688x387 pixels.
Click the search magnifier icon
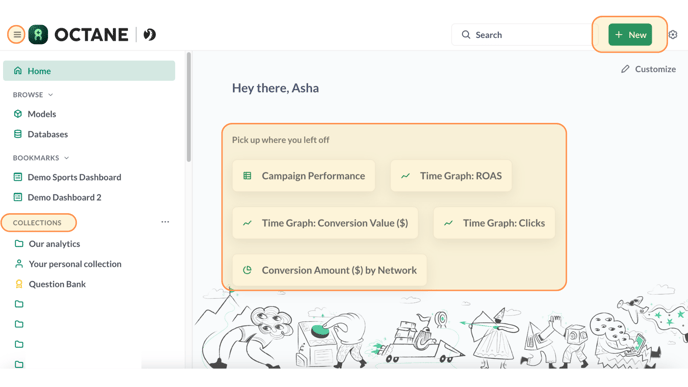pyautogui.click(x=466, y=35)
